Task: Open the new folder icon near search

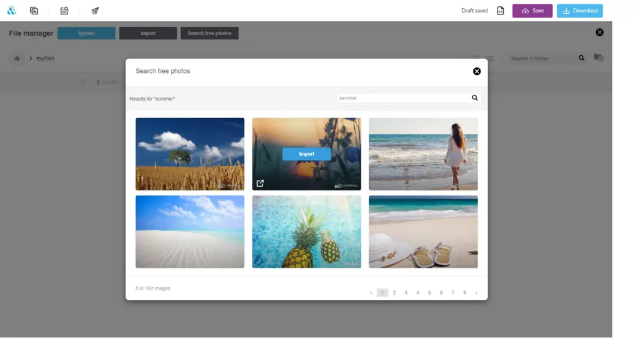Action: click(x=598, y=58)
